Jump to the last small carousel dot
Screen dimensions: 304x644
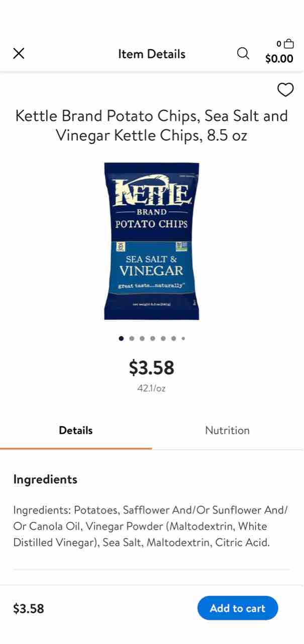[183, 339]
